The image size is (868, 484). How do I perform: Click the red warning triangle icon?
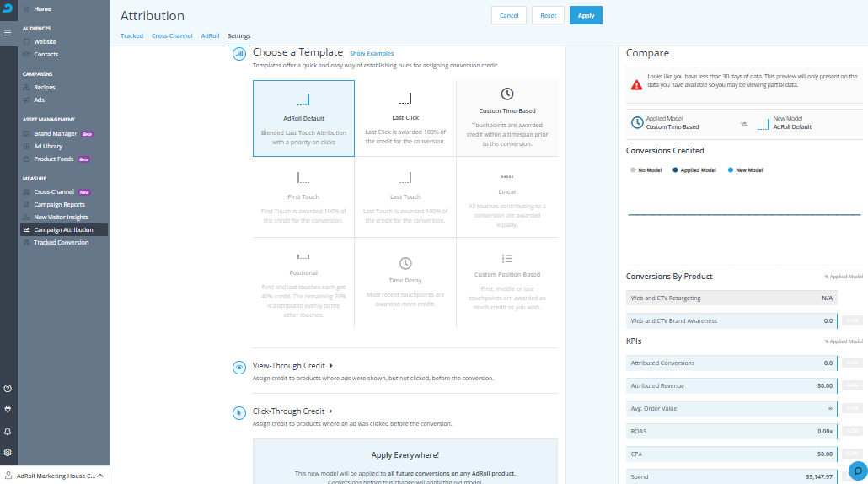coord(636,84)
